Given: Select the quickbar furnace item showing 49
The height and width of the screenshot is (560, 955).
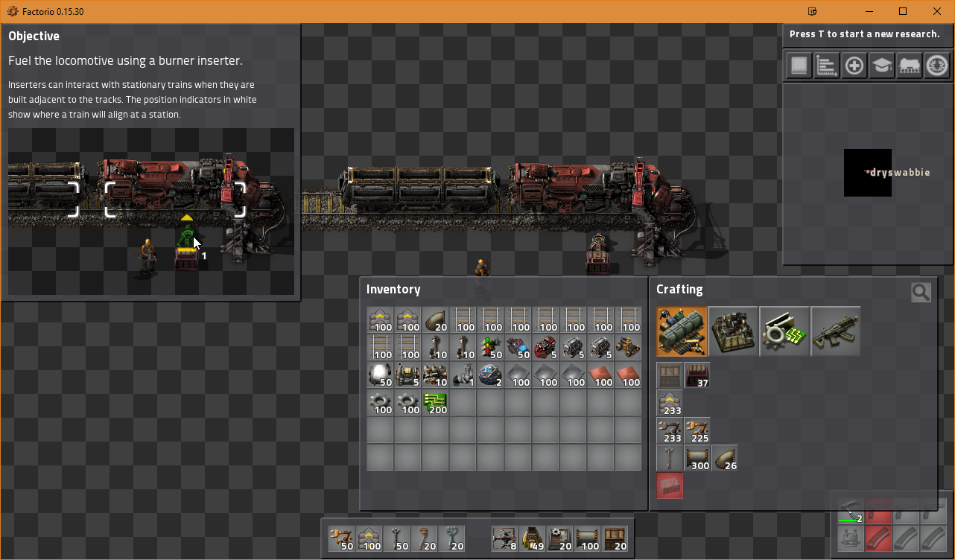Looking at the screenshot, I should [x=533, y=538].
